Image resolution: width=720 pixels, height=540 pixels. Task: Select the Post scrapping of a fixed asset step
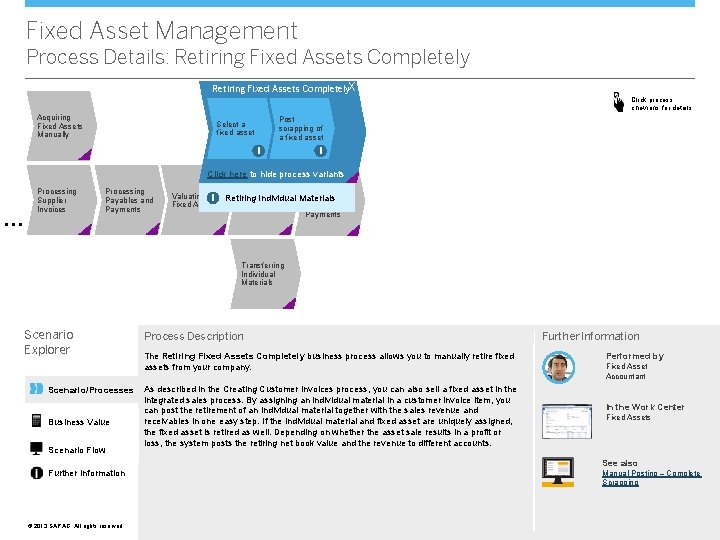(301, 128)
